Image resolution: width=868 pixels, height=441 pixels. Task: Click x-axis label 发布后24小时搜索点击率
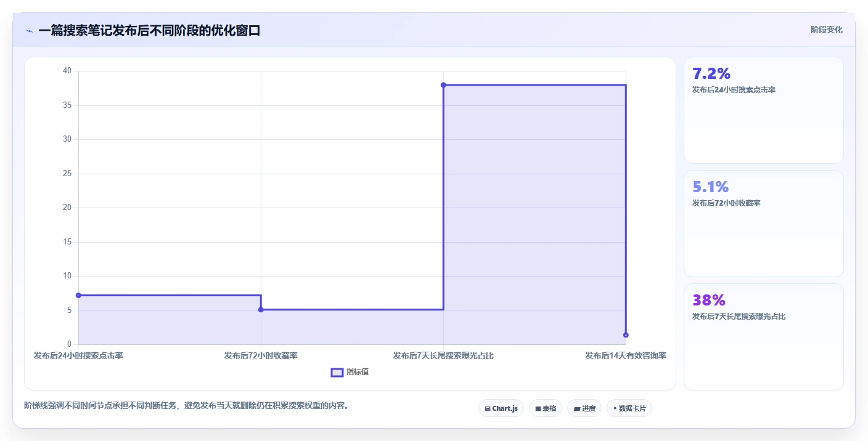(78, 356)
